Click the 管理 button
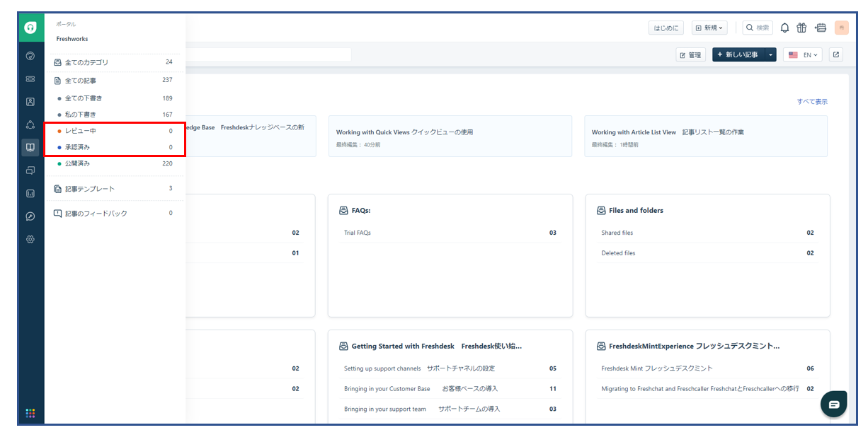 click(x=691, y=54)
